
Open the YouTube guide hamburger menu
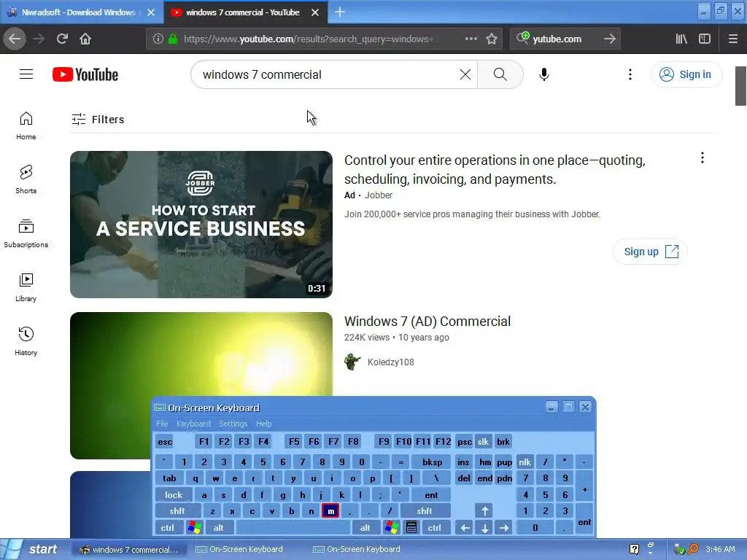(x=26, y=74)
